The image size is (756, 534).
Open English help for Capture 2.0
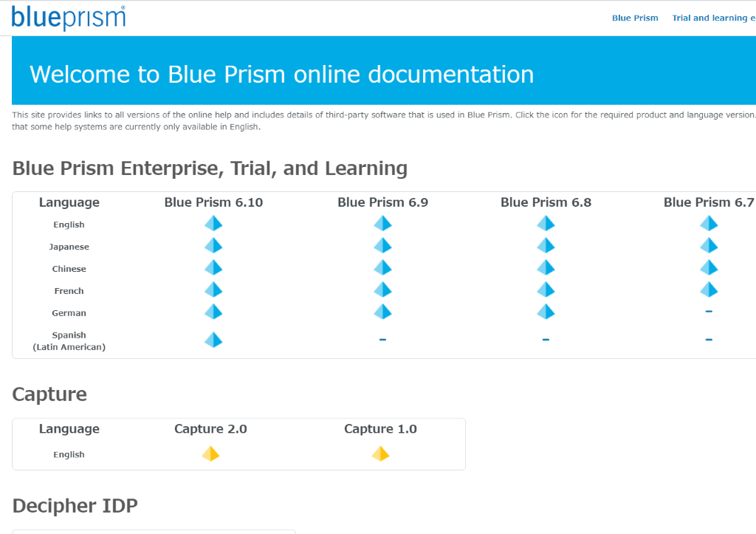pyautogui.click(x=210, y=454)
